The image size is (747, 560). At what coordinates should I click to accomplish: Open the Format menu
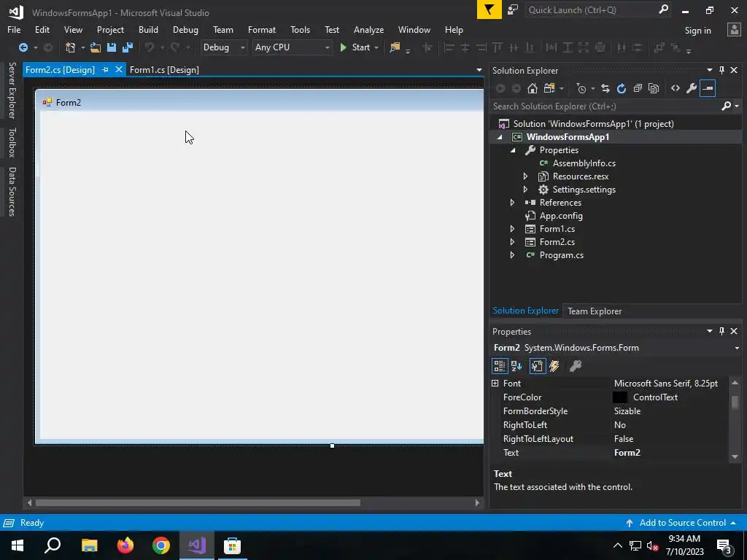click(x=262, y=29)
